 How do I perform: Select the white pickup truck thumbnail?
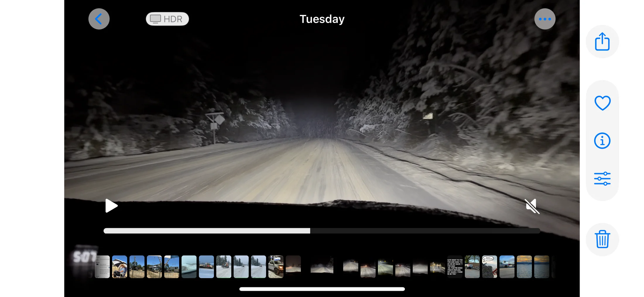tap(276, 267)
